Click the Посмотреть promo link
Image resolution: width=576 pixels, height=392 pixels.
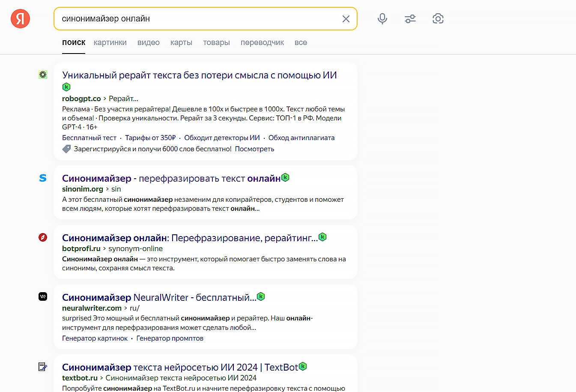pyautogui.click(x=254, y=149)
